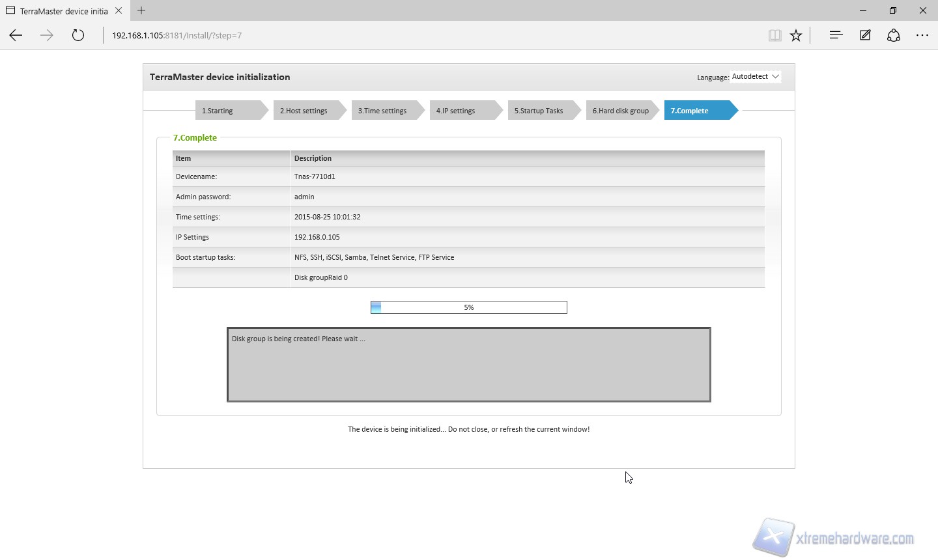Viewport: 938px width, 560px height.
Task: Open the More actions ellipsis menu
Action: click(922, 36)
